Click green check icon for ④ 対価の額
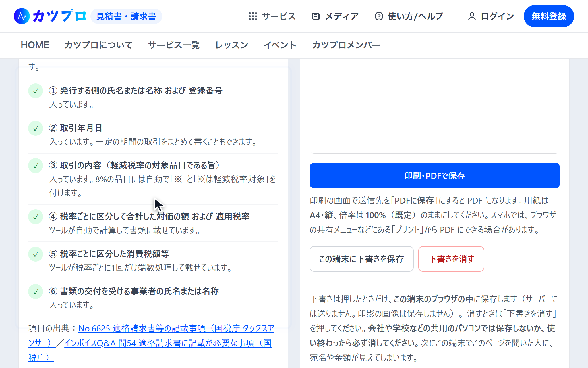Image resolution: width=588 pixels, height=368 pixels. point(36,217)
